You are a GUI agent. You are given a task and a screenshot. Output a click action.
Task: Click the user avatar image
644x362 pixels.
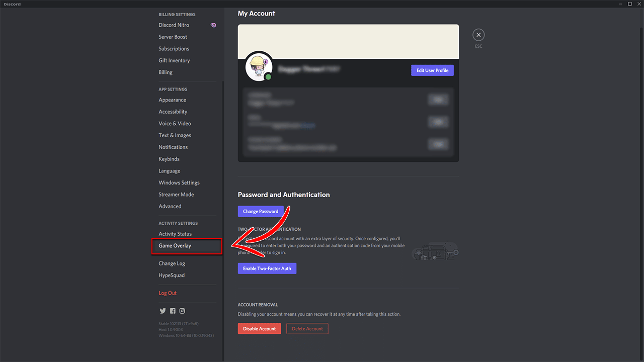click(x=259, y=67)
